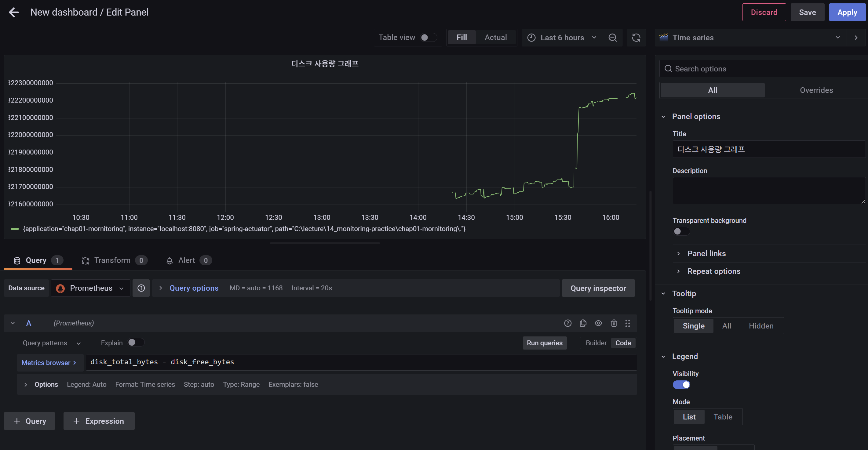The width and height of the screenshot is (868, 450).
Task: Click the query A drag handle icon
Action: click(627, 323)
